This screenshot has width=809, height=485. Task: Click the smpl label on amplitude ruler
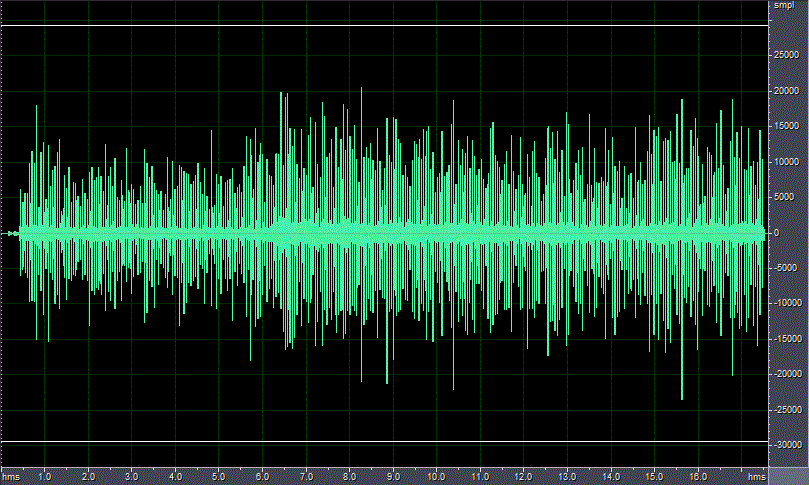(783, 6)
